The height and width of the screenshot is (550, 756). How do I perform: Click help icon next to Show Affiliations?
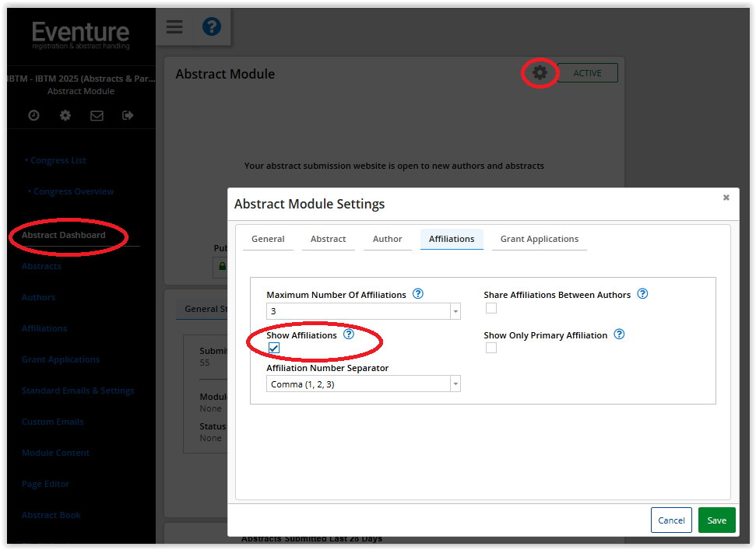click(x=349, y=335)
